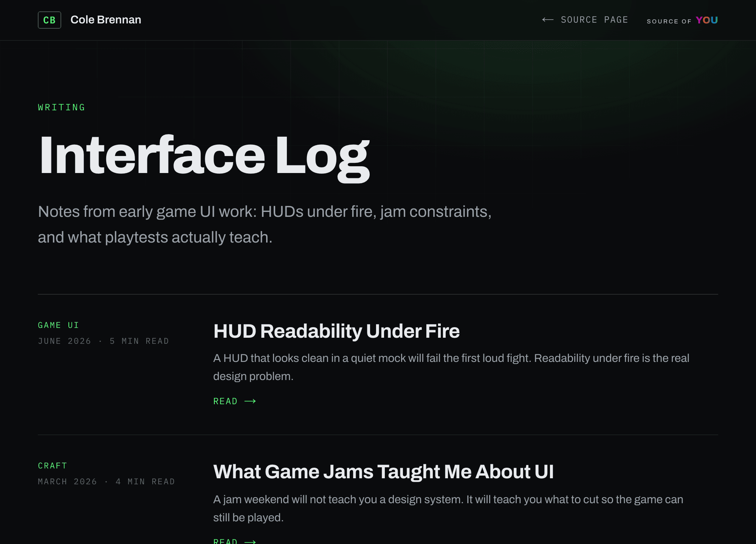This screenshot has width=756, height=544.
Task: Select the CRAFT category tag
Action: (x=53, y=466)
